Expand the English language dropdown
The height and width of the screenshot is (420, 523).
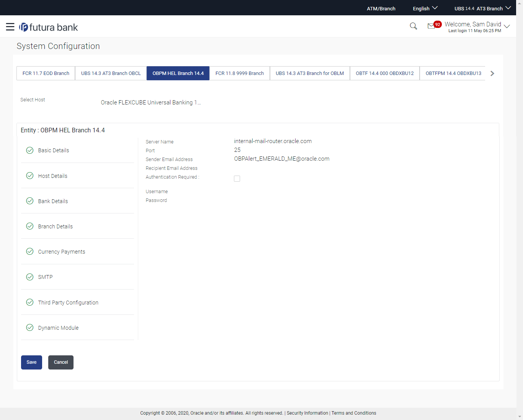click(x=425, y=8)
